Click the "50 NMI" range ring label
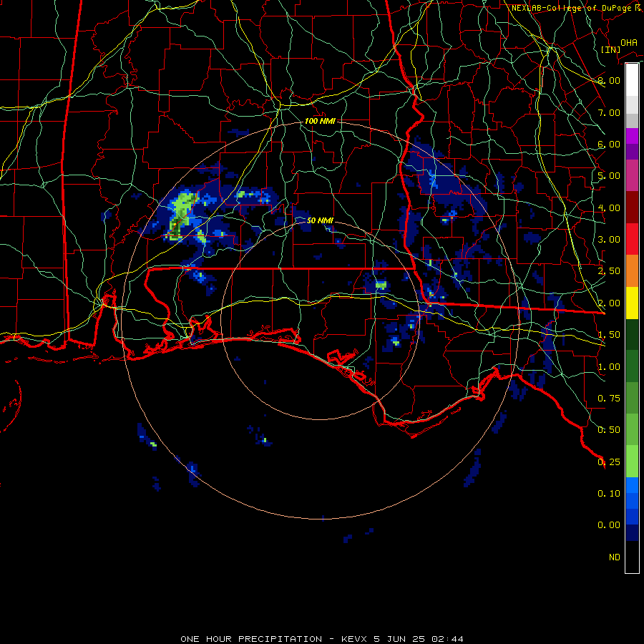This screenshot has height=644, width=644. pos(320,220)
